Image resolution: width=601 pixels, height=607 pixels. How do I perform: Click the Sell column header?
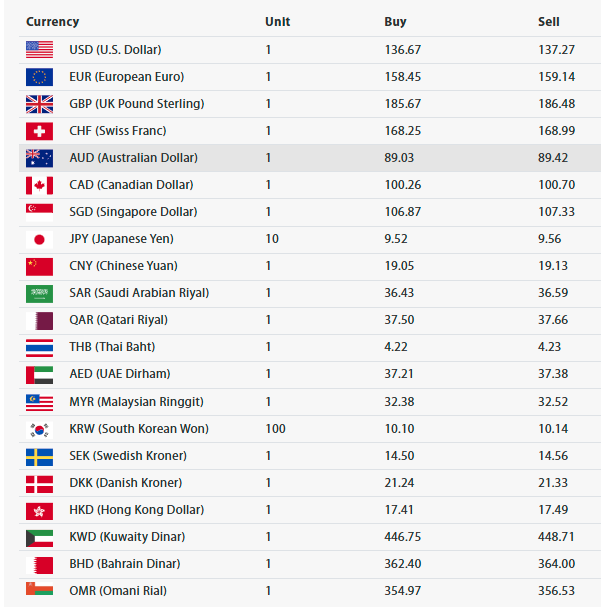point(549,22)
